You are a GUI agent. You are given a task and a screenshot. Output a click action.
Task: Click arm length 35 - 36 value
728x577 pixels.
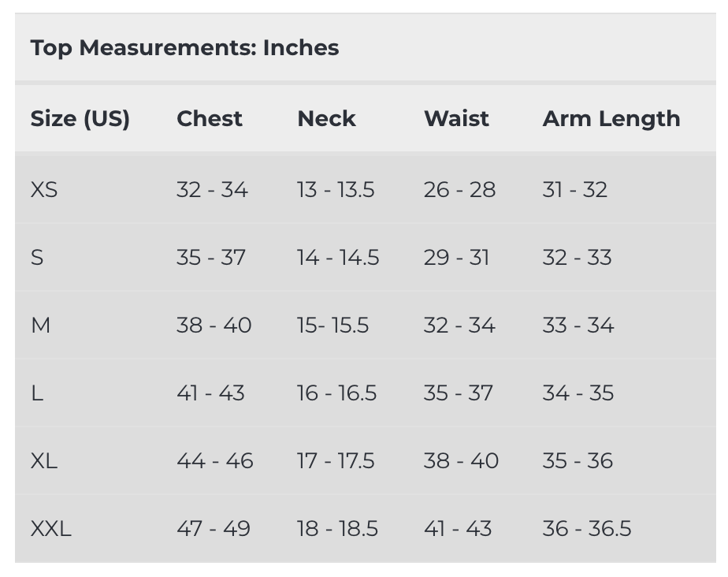[x=578, y=461]
